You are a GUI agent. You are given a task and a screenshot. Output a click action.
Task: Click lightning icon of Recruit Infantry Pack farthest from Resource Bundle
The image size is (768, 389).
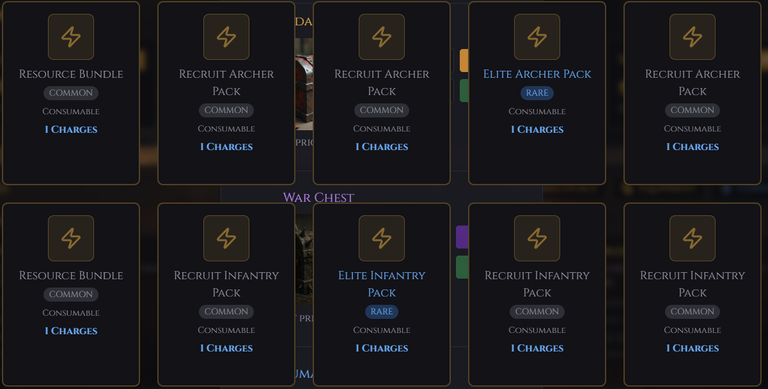pyautogui.click(x=692, y=238)
